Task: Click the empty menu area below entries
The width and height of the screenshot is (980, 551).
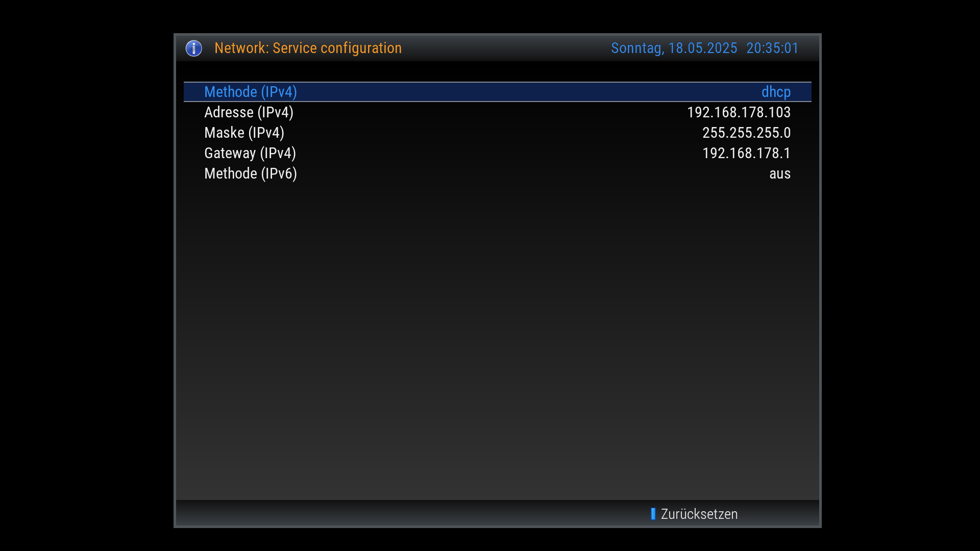Action: (498, 337)
